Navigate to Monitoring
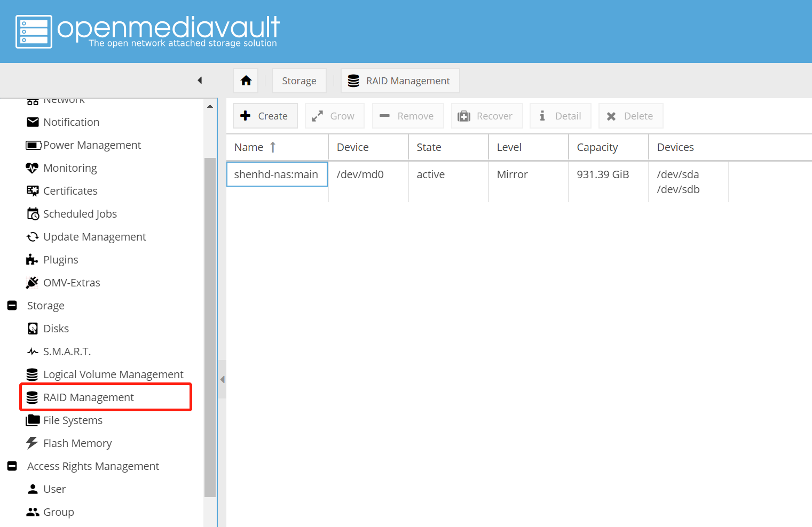Viewport: 812px width, 527px height. 70,168
